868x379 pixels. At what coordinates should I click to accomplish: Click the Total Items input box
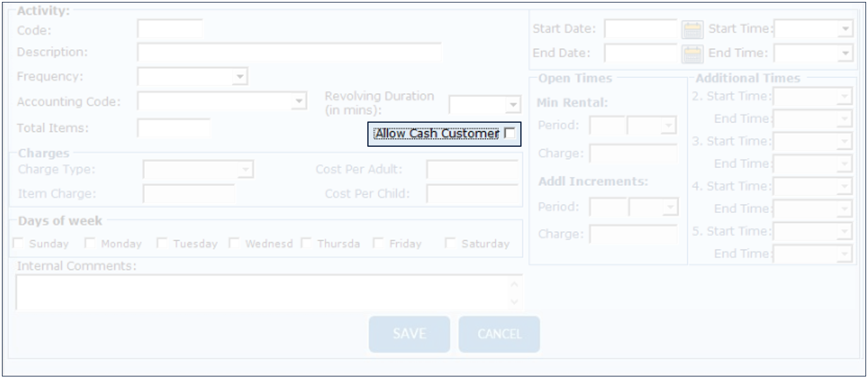click(173, 128)
